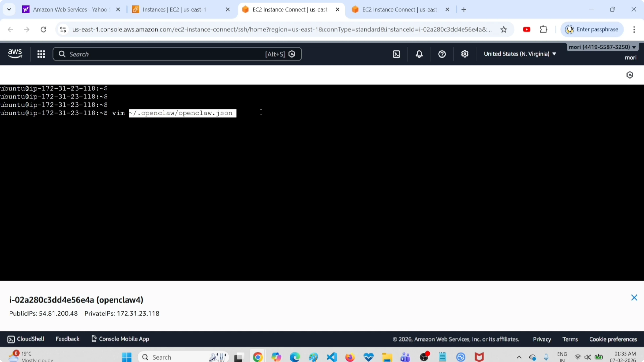Open Visual Studio Code from the taskbar
This screenshot has height=362, width=644.
(331, 357)
